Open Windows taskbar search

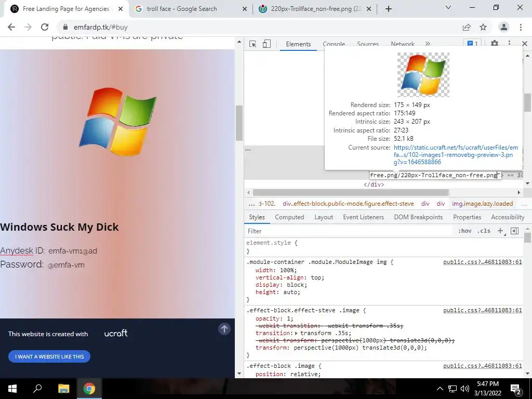click(37, 389)
